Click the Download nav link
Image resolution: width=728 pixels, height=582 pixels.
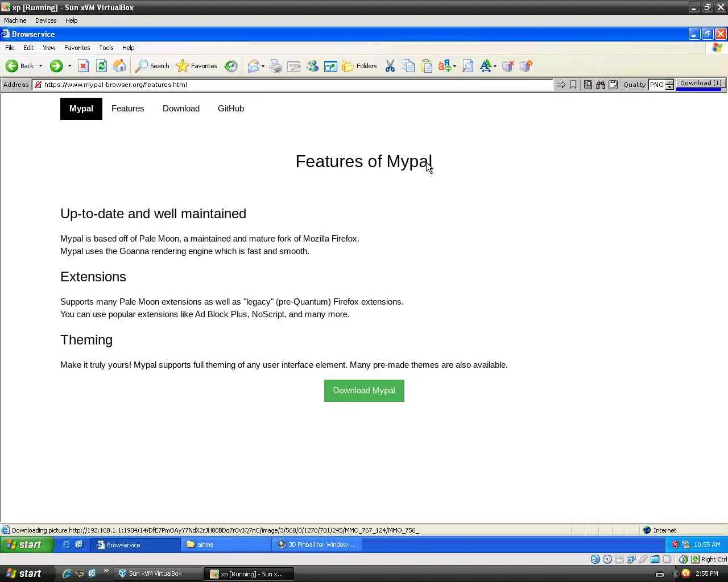pyautogui.click(x=181, y=109)
